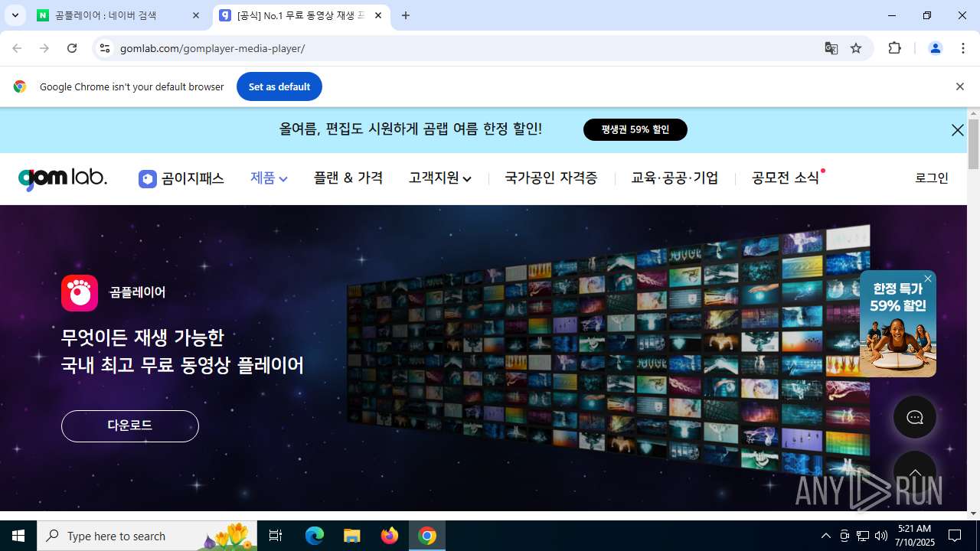Open the Extensions menu

pyautogui.click(x=894, y=48)
